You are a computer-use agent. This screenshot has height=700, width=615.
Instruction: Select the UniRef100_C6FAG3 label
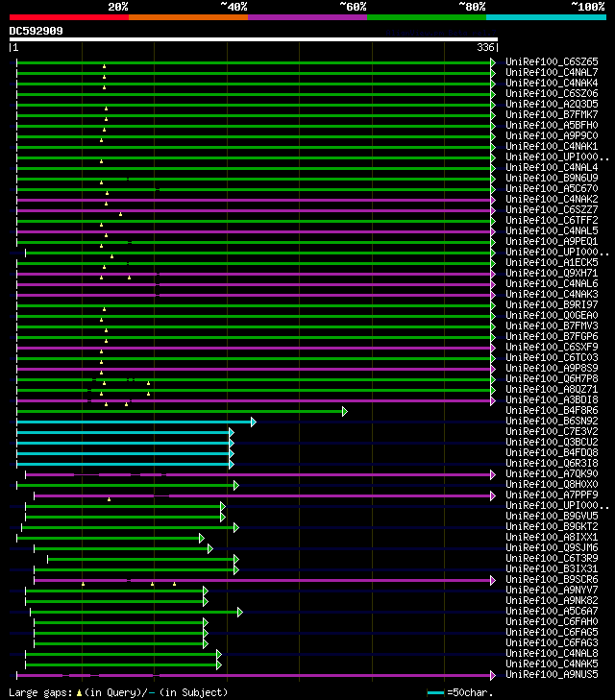(x=552, y=642)
